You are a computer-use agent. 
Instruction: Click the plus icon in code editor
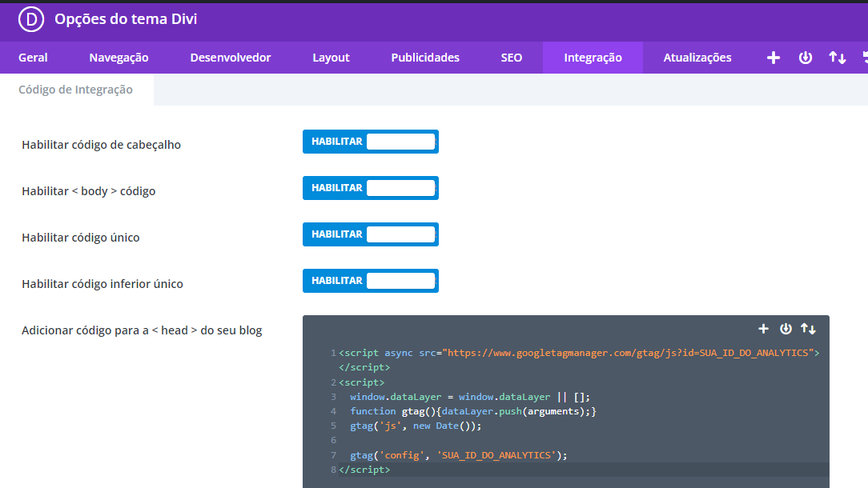pos(763,329)
